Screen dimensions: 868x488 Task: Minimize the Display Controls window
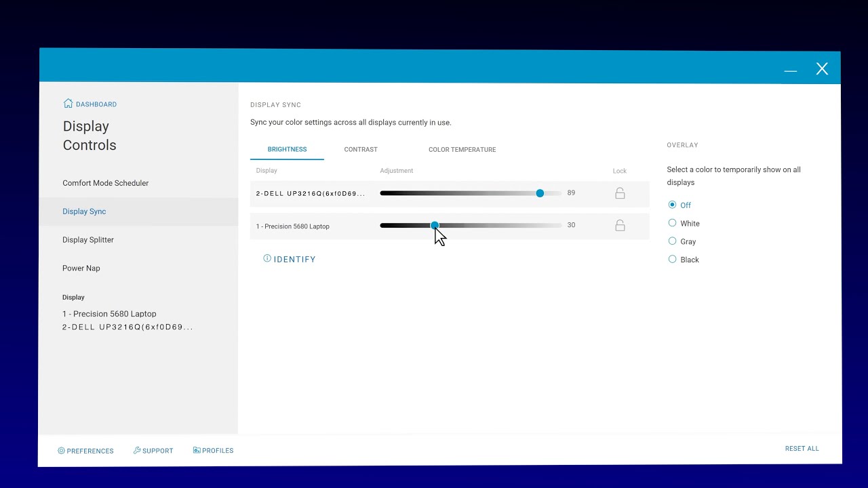(x=791, y=70)
